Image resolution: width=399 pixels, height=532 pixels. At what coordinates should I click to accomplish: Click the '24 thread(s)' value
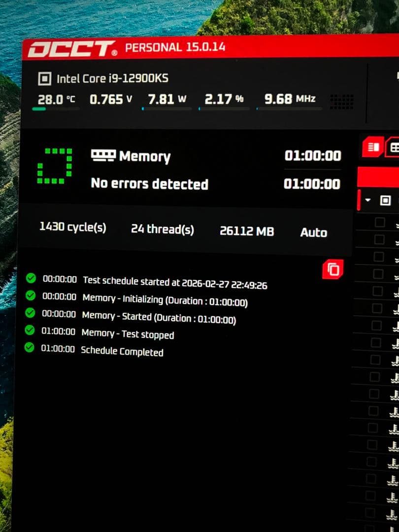[163, 230]
